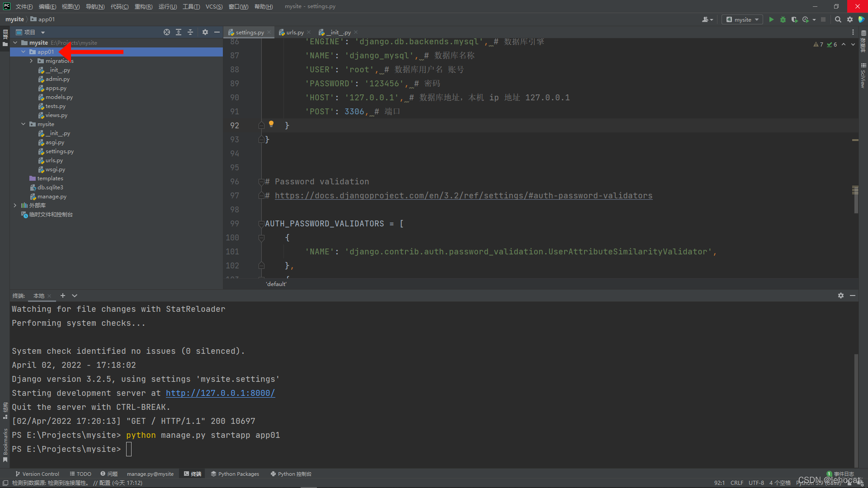Open the File menu
This screenshot has height=488, width=868.
[x=24, y=6]
